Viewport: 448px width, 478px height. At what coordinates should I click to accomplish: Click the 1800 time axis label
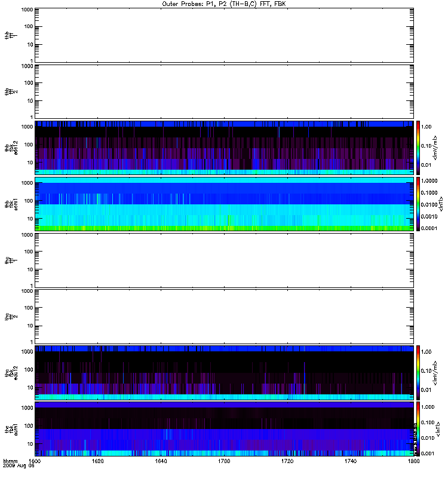click(413, 461)
